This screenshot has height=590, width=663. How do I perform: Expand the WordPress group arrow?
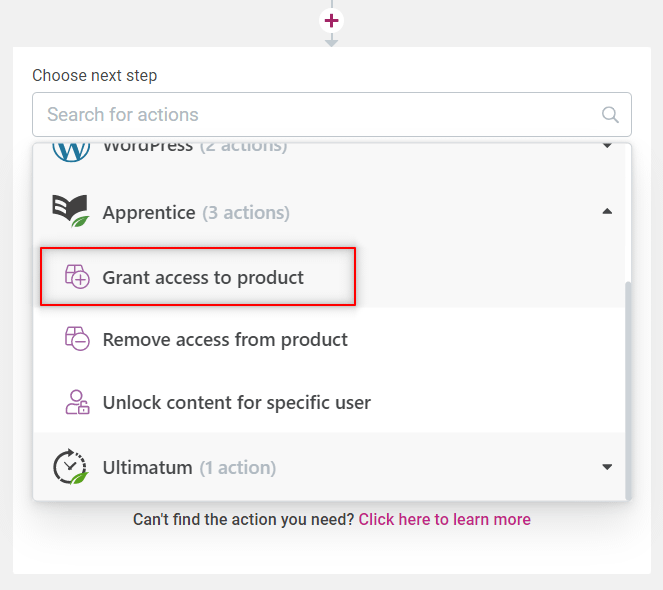pos(606,147)
